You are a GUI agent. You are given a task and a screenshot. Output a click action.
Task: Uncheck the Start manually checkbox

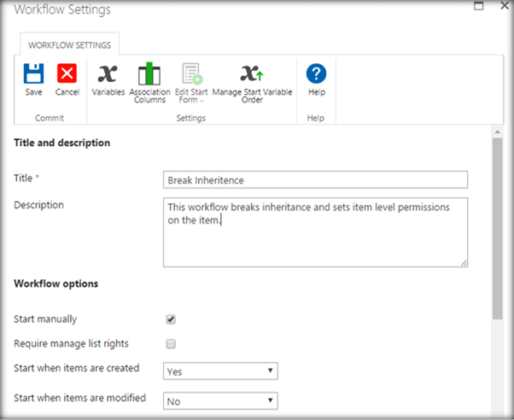point(171,319)
